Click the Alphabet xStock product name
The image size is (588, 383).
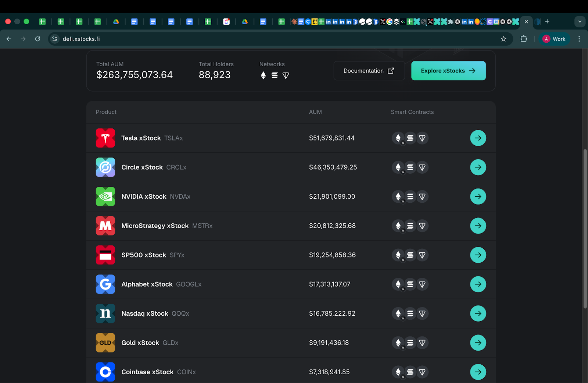(x=147, y=284)
